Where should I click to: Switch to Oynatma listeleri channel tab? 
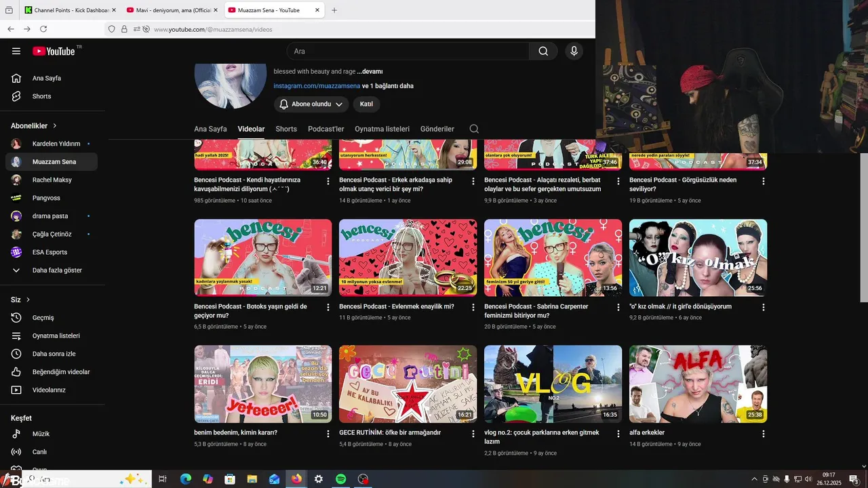[382, 129]
